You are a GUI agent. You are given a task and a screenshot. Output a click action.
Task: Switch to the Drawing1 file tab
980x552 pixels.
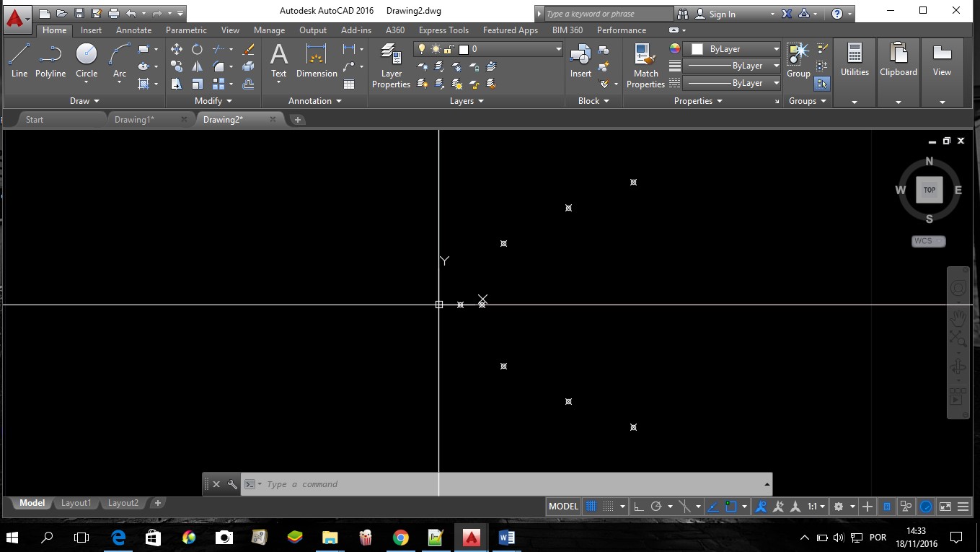[134, 120]
